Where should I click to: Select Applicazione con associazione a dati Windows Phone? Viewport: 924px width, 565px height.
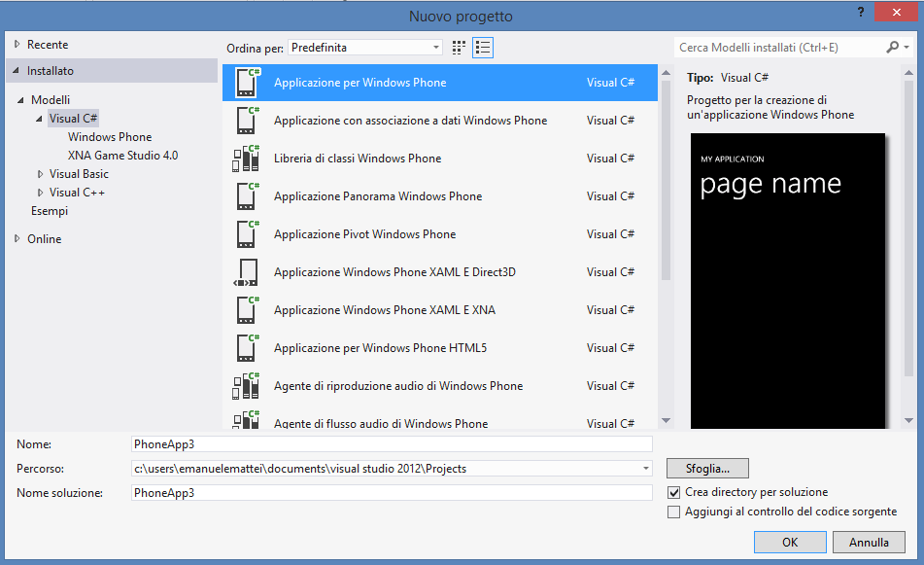[439, 121]
